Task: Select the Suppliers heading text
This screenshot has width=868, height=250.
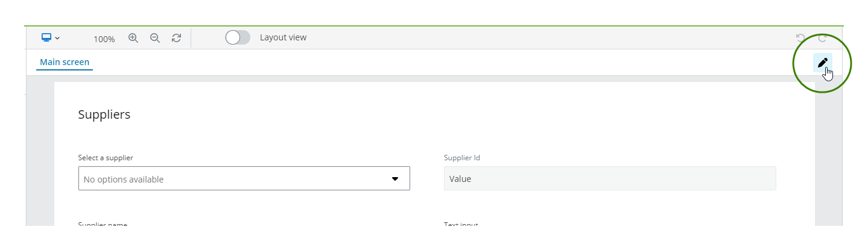Action: [x=104, y=114]
